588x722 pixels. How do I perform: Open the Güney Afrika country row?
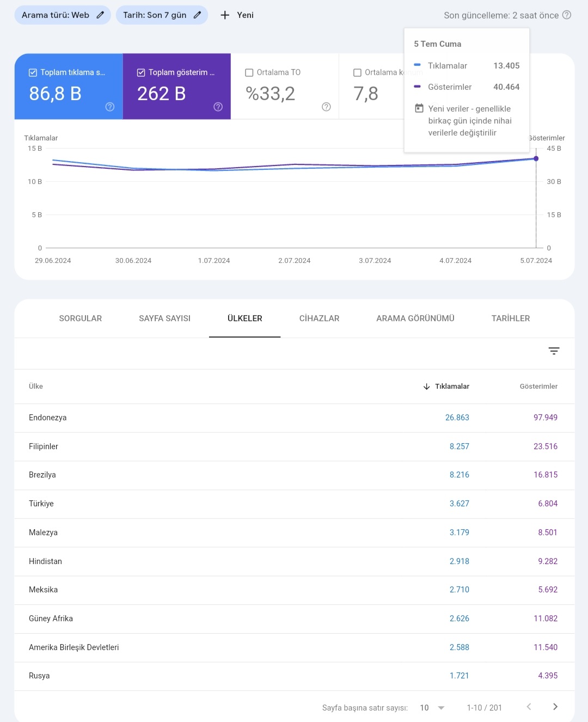[x=295, y=619]
